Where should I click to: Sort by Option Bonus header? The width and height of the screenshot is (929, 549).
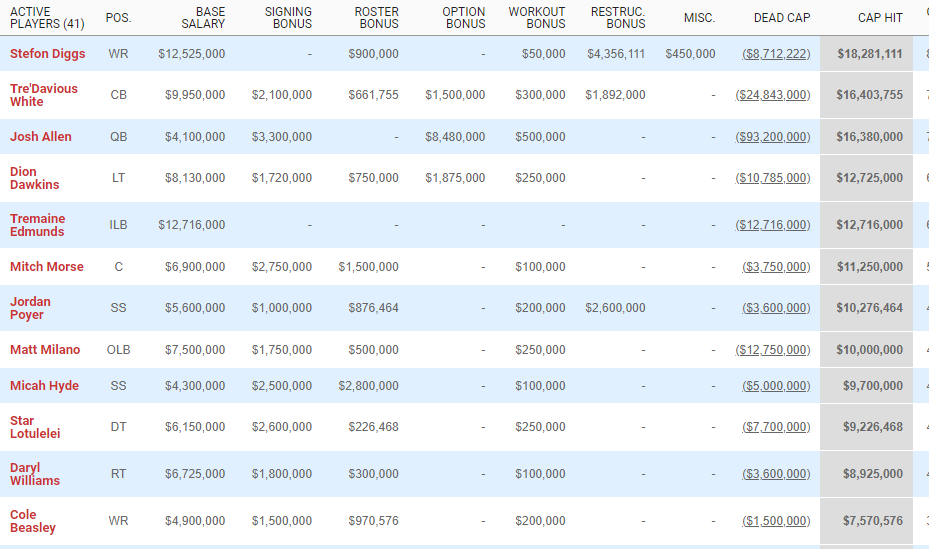coord(463,18)
